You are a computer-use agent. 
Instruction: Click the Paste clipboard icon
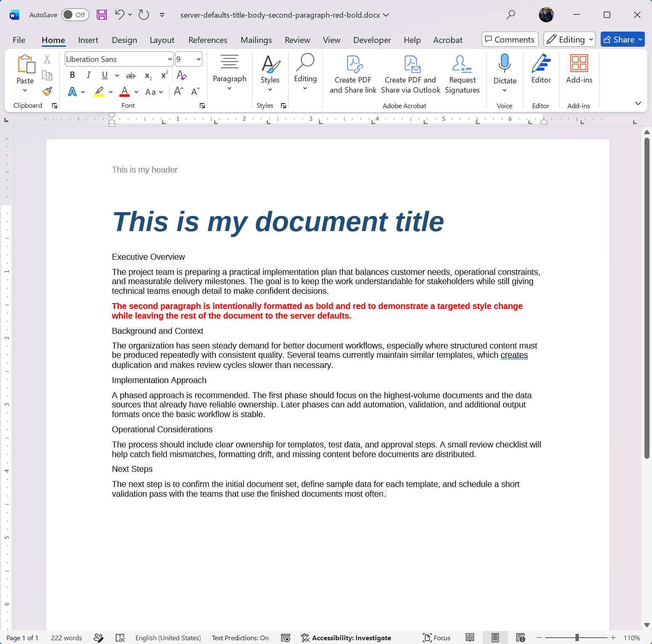(x=26, y=64)
